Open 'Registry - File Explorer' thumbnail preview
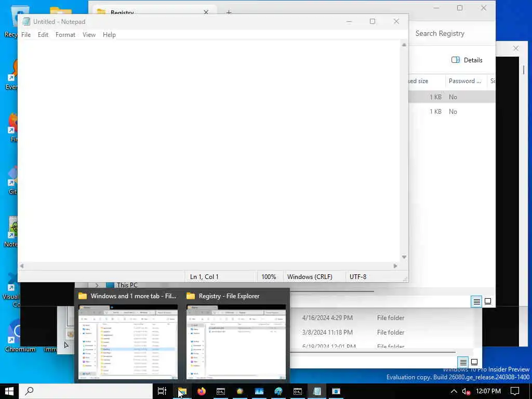Image resolution: width=532 pixels, height=399 pixels. coord(236,341)
